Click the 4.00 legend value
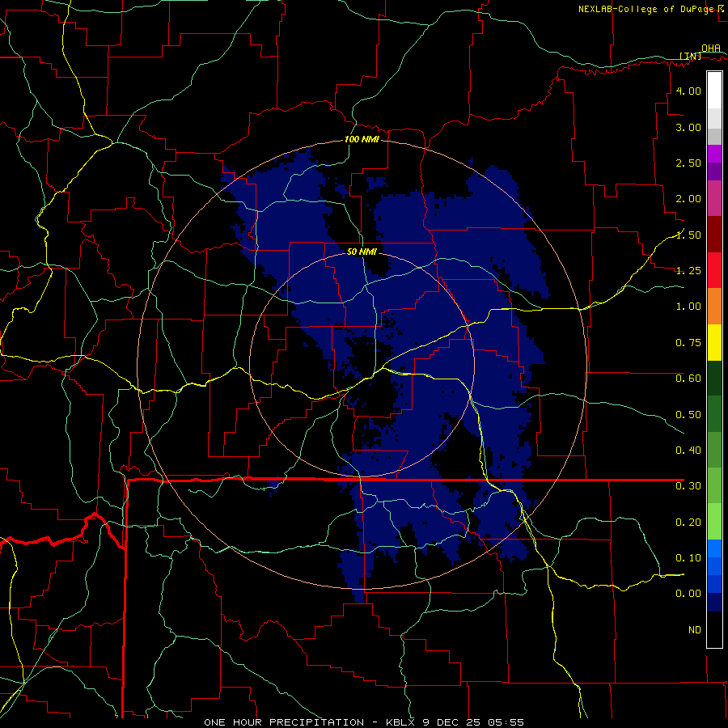728x728 pixels. pos(688,91)
